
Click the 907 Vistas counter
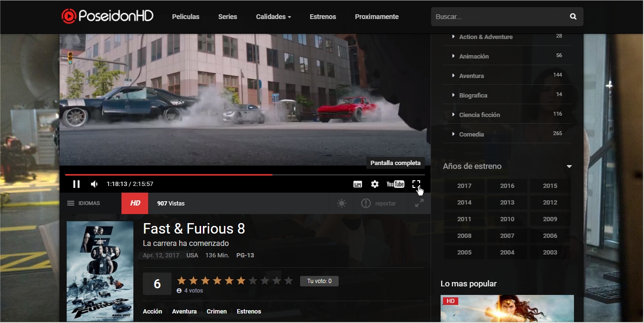(171, 204)
